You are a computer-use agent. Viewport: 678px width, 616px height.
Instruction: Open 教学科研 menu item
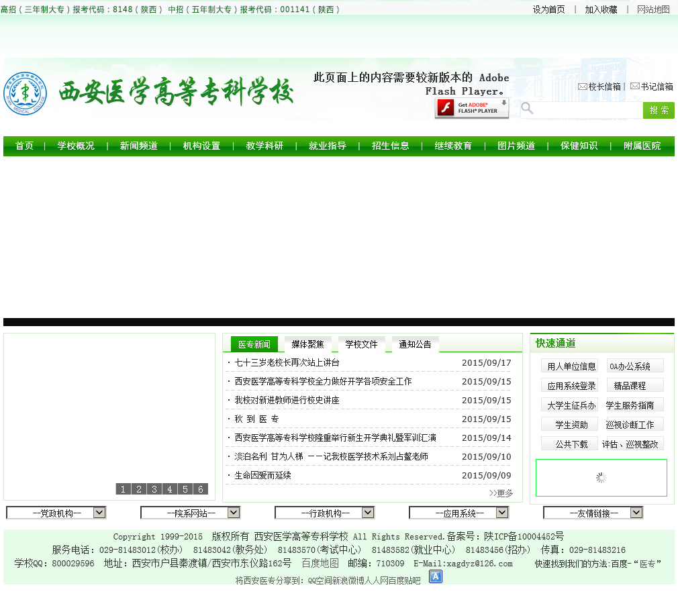264,146
